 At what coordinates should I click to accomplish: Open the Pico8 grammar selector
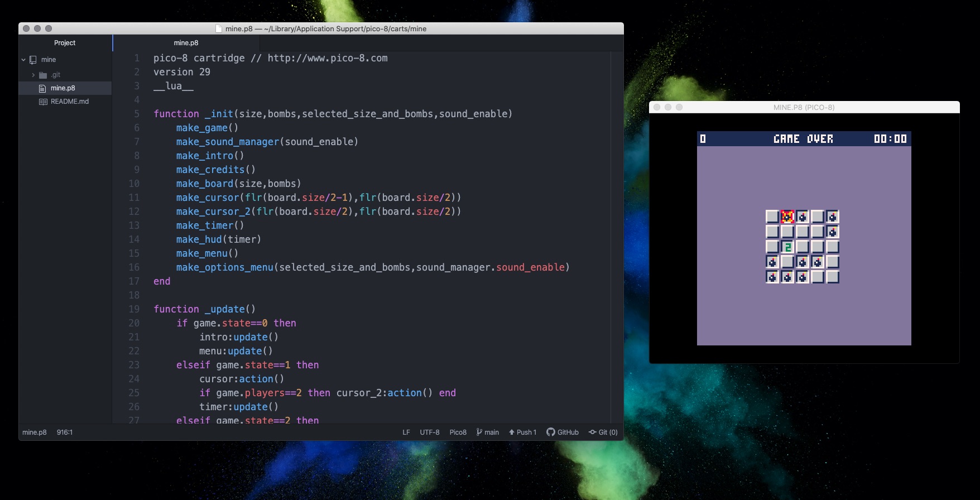click(x=458, y=432)
